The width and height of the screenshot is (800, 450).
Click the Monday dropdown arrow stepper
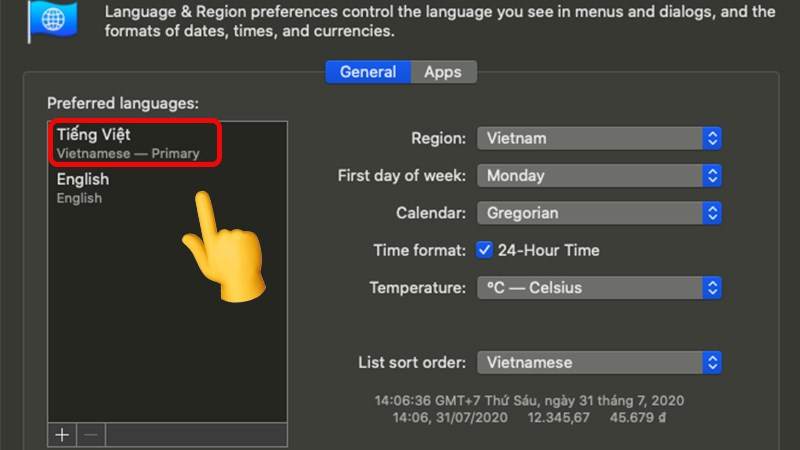pyautogui.click(x=712, y=176)
